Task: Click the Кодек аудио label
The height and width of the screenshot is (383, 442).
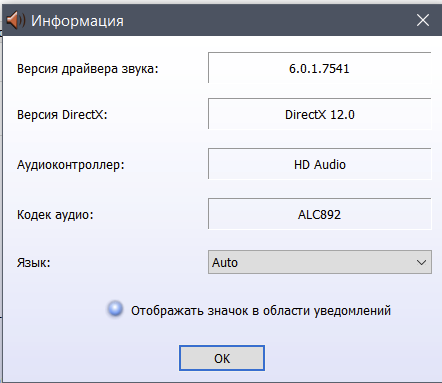Action: (x=55, y=215)
